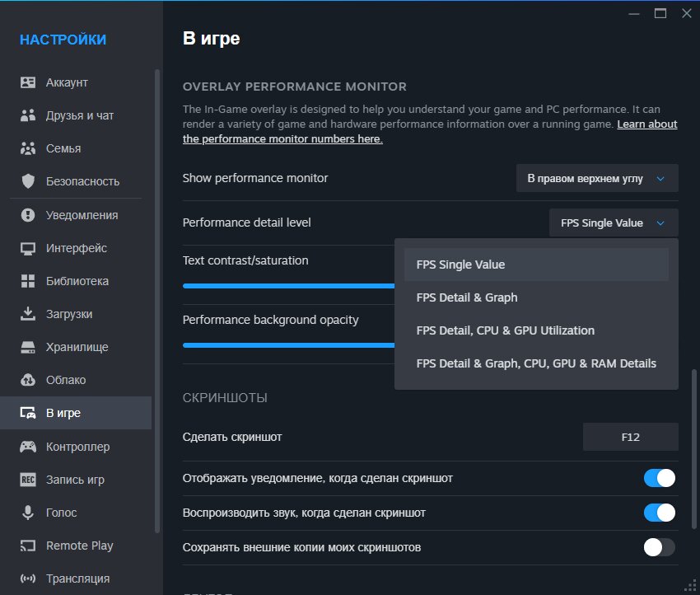Open Game Recording (Запись игр) REC icon

(28, 480)
